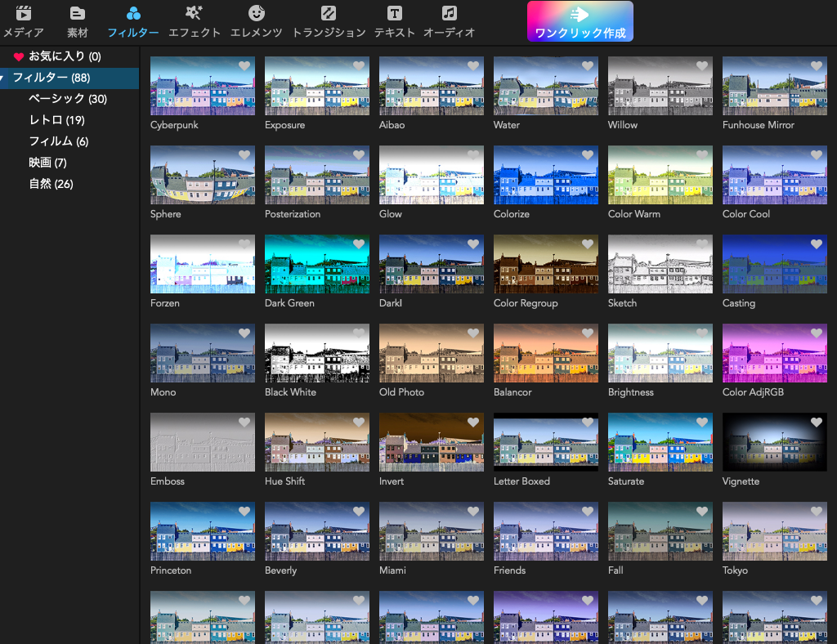Show the 自然 (26) filter category
The width and height of the screenshot is (837, 644).
(51, 184)
